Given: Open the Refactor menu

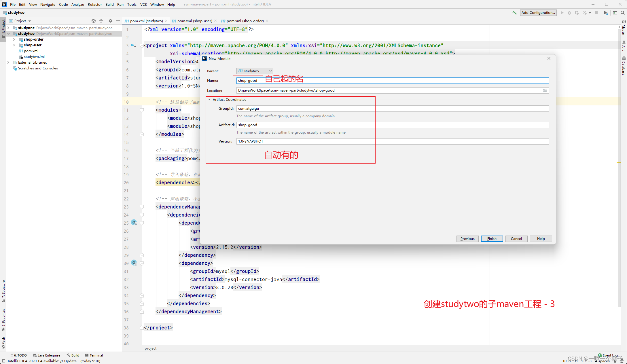Looking at the screenshot, I should tap(95, 4).
